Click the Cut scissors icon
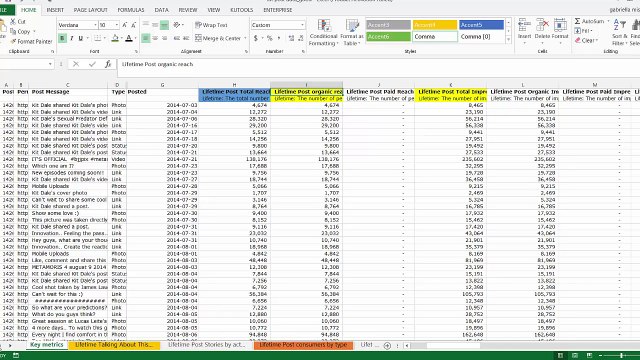Screen dimensions: 640x360 (x=13, y=21)
